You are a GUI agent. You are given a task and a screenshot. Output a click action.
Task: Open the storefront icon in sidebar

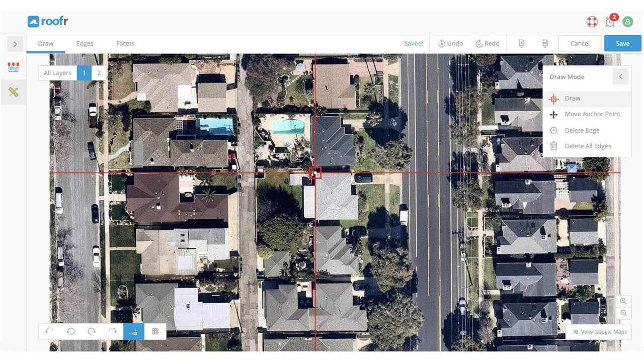coord(14,67)
